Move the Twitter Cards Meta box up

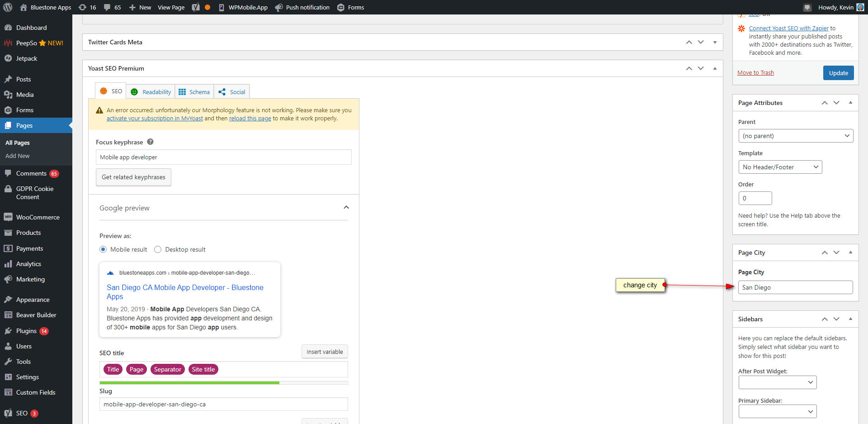click(689, 42)
